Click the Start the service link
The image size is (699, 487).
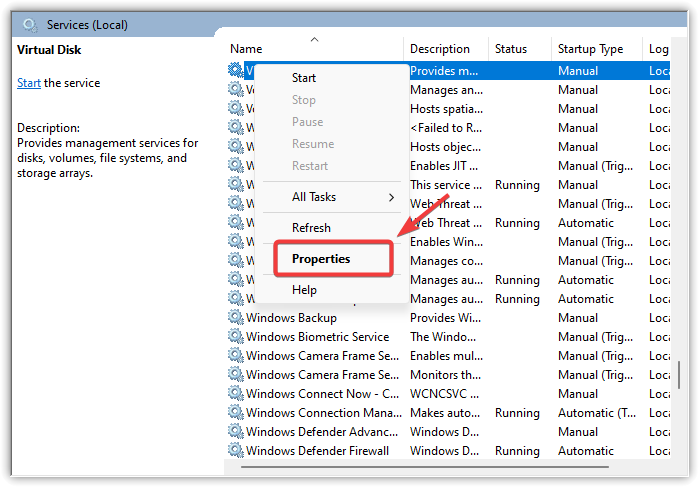point(29,83)
